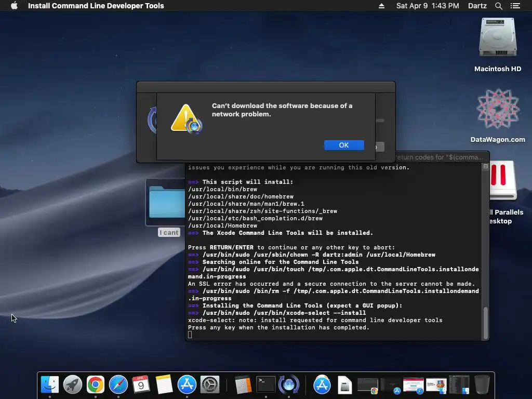Click '/usr/local/Homebrew' line in Terminal
Image resolution: width=532 pixels, height=399 pixels.
click(222, 225)
